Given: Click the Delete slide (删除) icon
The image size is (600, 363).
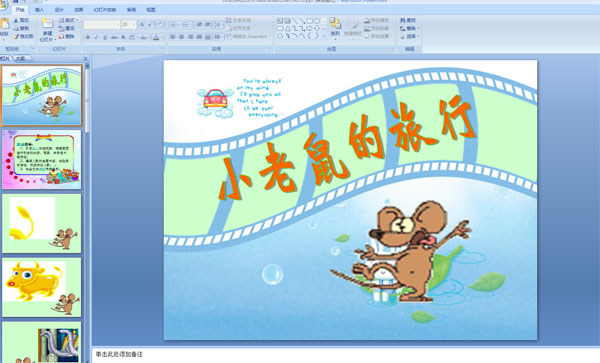Looking at the screenshot, I should pyautogui.click(x=61, y=36).
